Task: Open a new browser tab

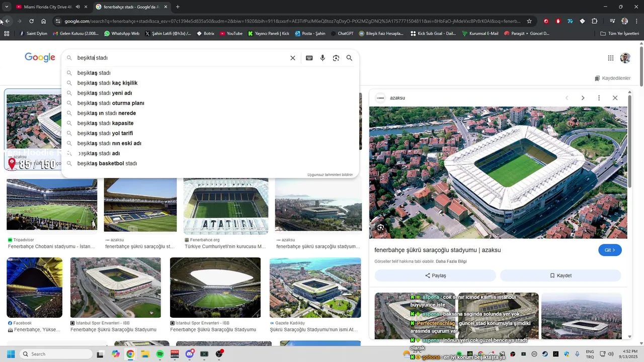Action: (x=178, y=7)
